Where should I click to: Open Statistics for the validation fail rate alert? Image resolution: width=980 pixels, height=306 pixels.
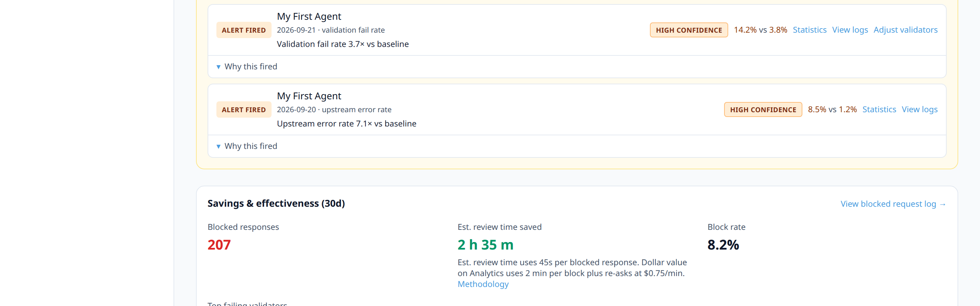coord(809,30)
